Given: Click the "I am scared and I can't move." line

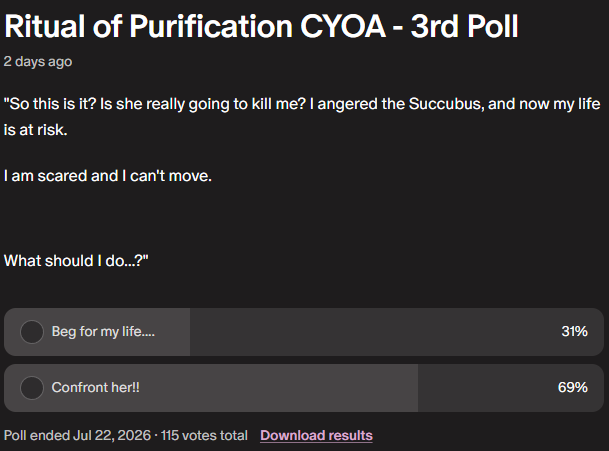Looking at the screenshot, I should pos(108,176).
